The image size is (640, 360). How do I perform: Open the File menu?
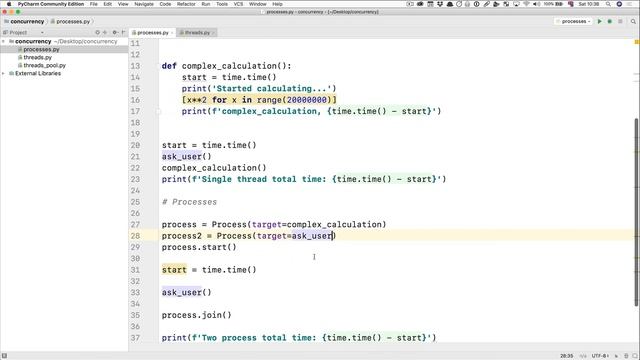[x=93, y=4]
